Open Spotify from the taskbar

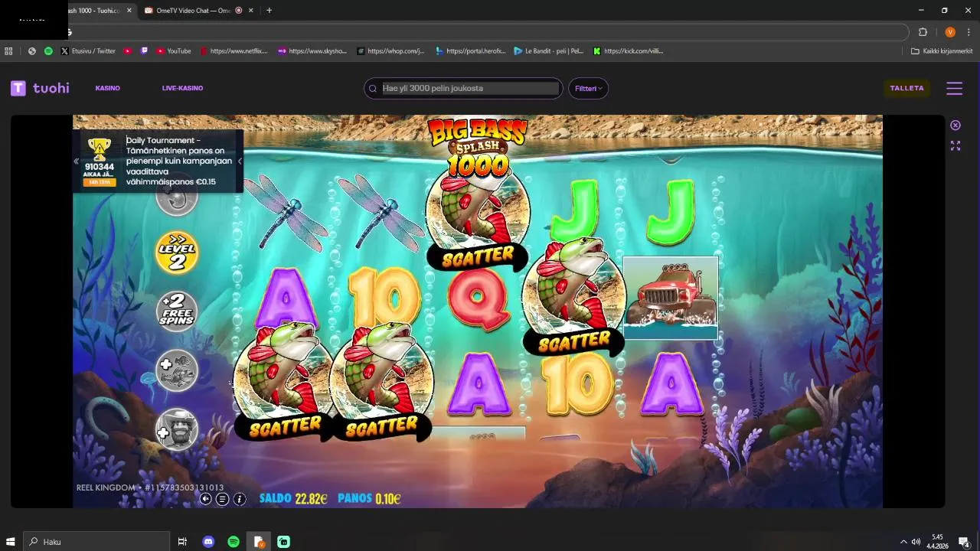tap(234, 542)
